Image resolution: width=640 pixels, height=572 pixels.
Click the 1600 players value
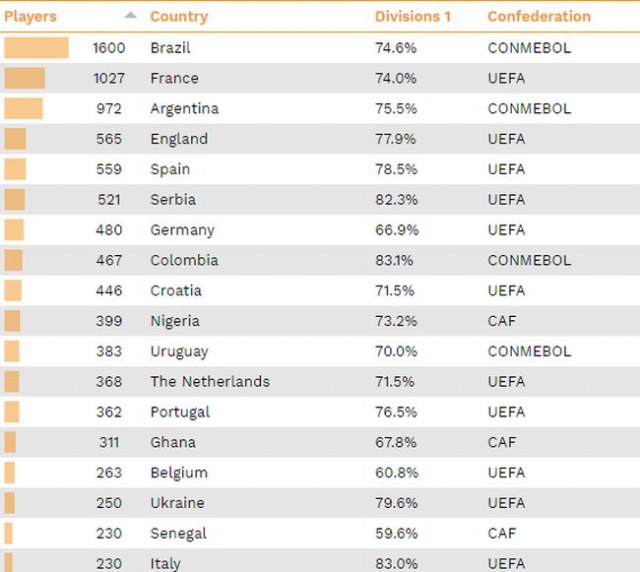[109, 48]
